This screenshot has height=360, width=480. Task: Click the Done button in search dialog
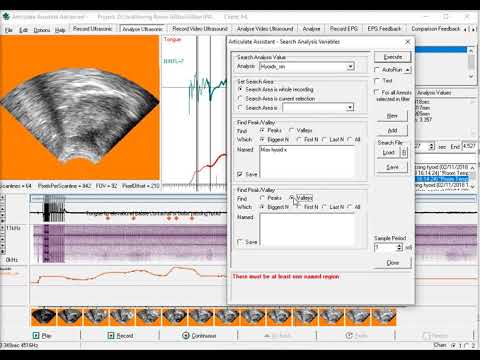(392, 263)
